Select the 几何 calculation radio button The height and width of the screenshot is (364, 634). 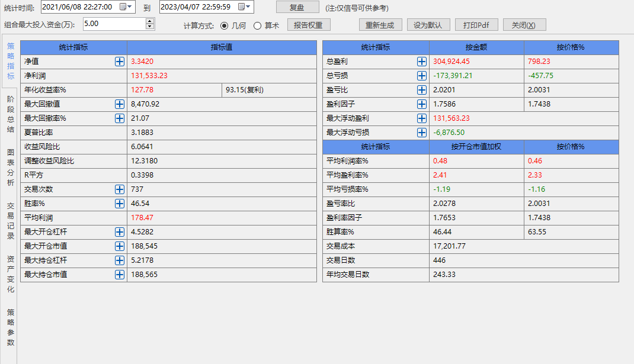(224, 25)
